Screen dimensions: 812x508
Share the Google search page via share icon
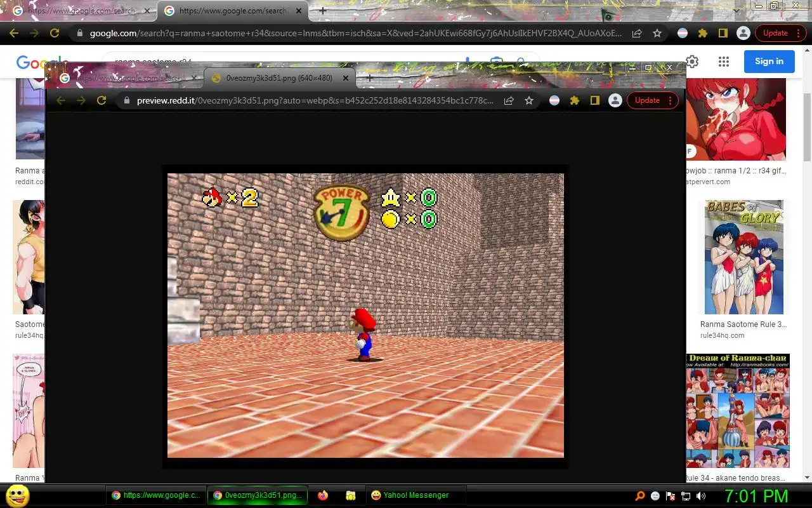click(637, 33)
